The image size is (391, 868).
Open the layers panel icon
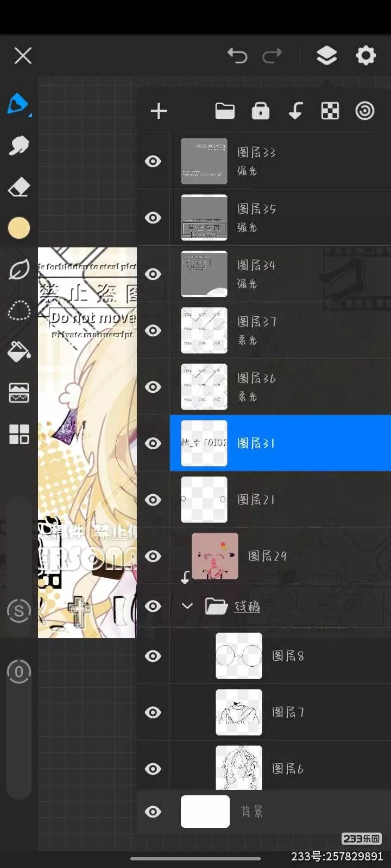(x=326, y=55)
